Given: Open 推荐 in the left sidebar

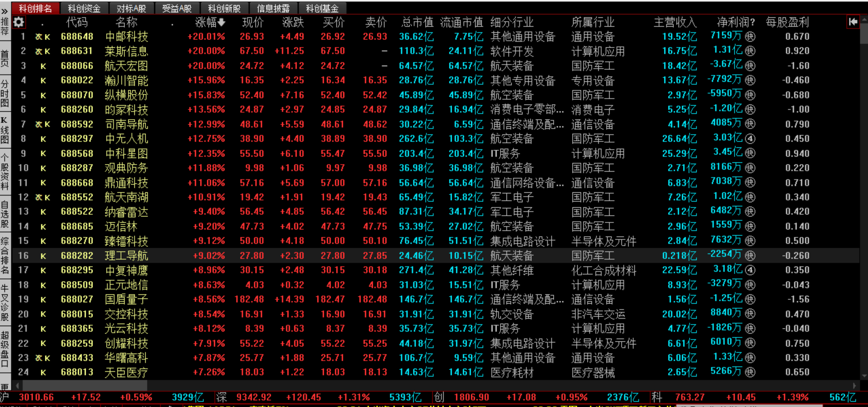Looking at the screenshot, I should tap(5, 28).
